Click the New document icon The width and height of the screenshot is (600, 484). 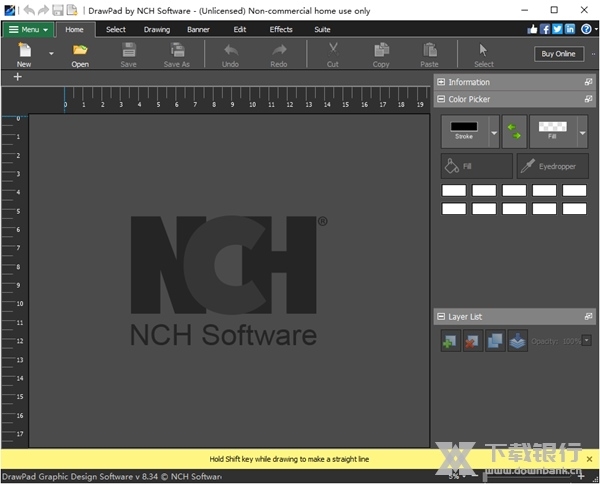click(23, 52)
